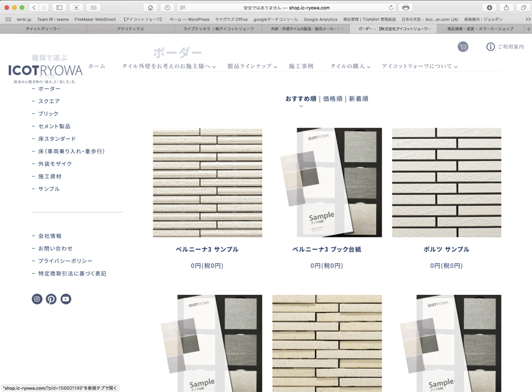Click the ベルニーナ3 サンプル tile image
This screenshot has height=392, width=532.
[x=208, y=183]
